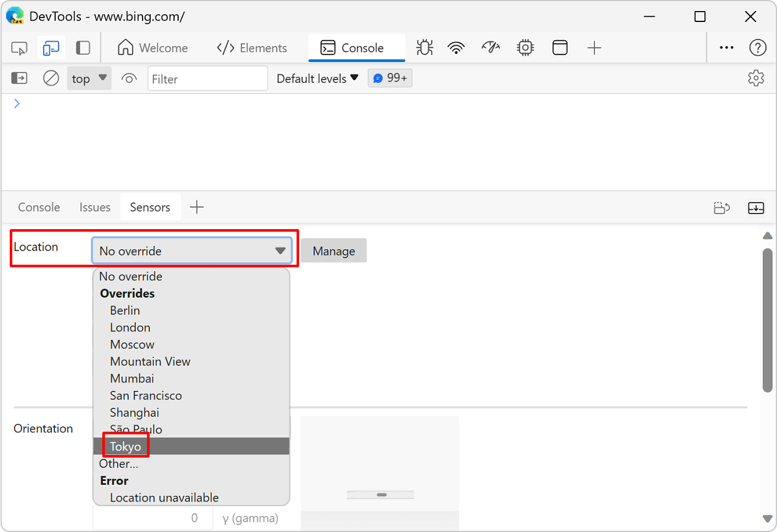
Task: Create live expression with eye icon
Action: (129, 78)
